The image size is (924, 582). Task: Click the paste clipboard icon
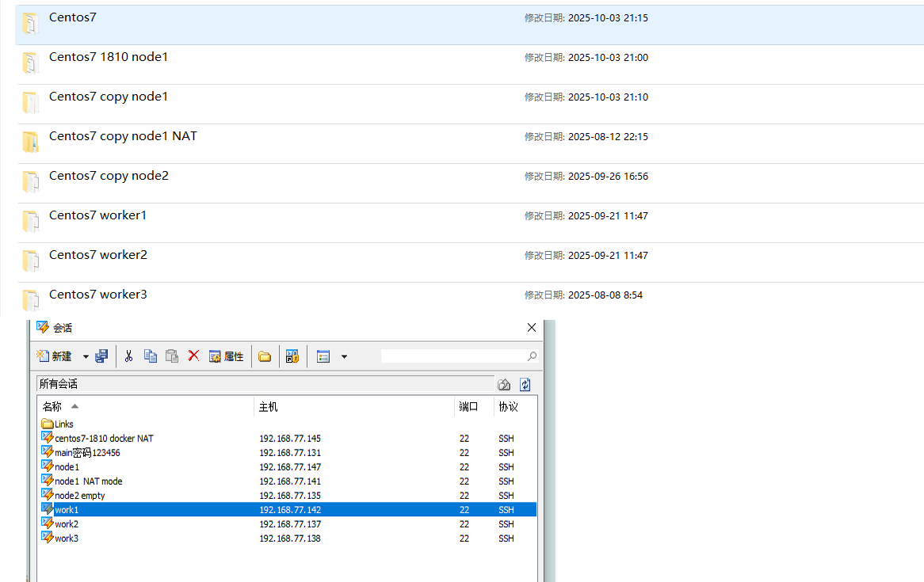click(172, 356)
